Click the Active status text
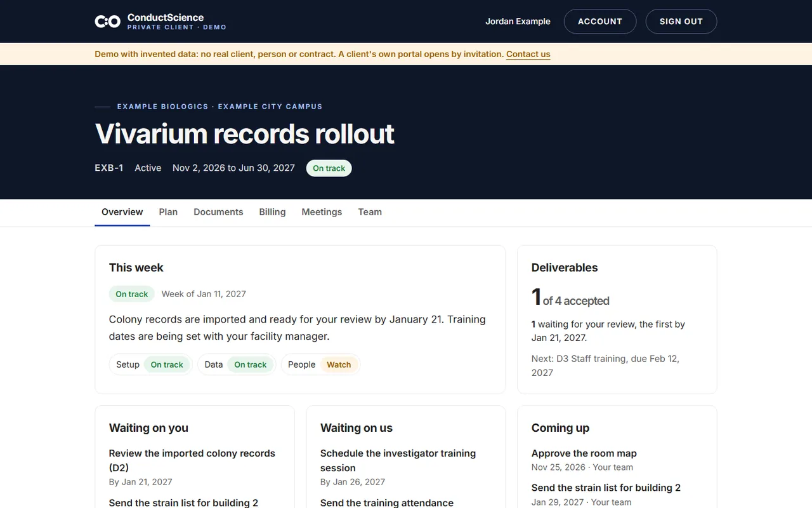The height and width of the screenshot is (508, 812). coord(148,168)
